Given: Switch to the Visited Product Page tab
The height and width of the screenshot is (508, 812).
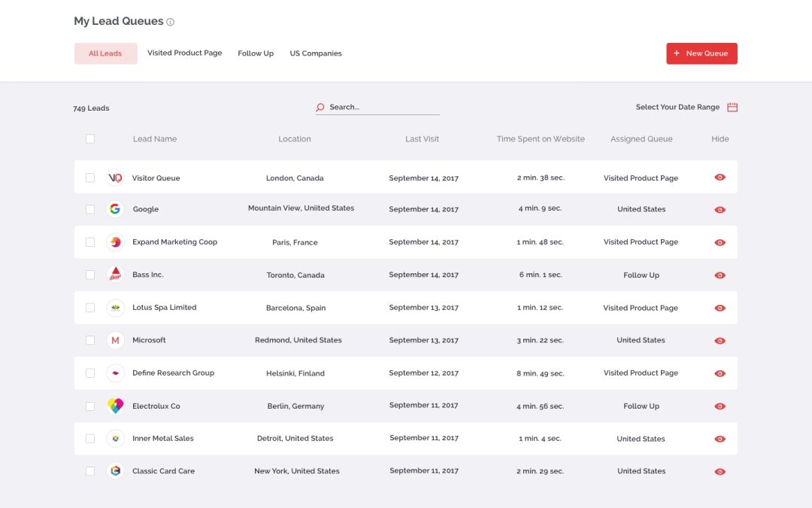Looking at the screenshot, I should (x=184, y=53).
